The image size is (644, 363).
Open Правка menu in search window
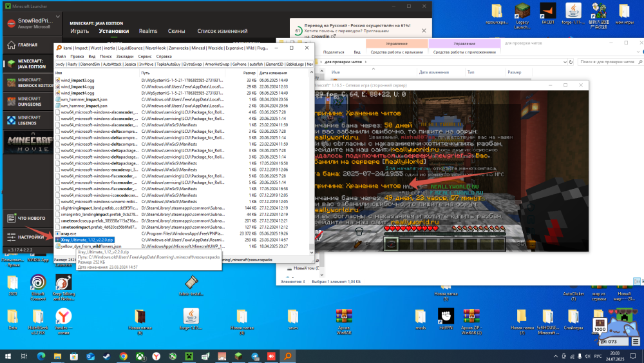coord(77,56)
